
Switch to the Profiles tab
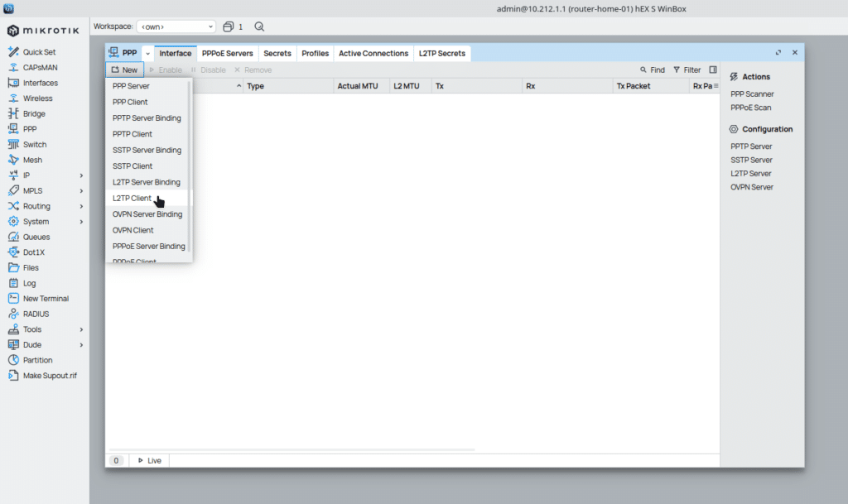316,54
